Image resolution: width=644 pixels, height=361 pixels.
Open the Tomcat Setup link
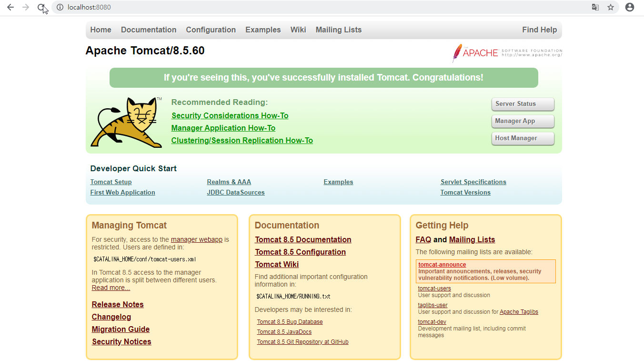[111, 182]
